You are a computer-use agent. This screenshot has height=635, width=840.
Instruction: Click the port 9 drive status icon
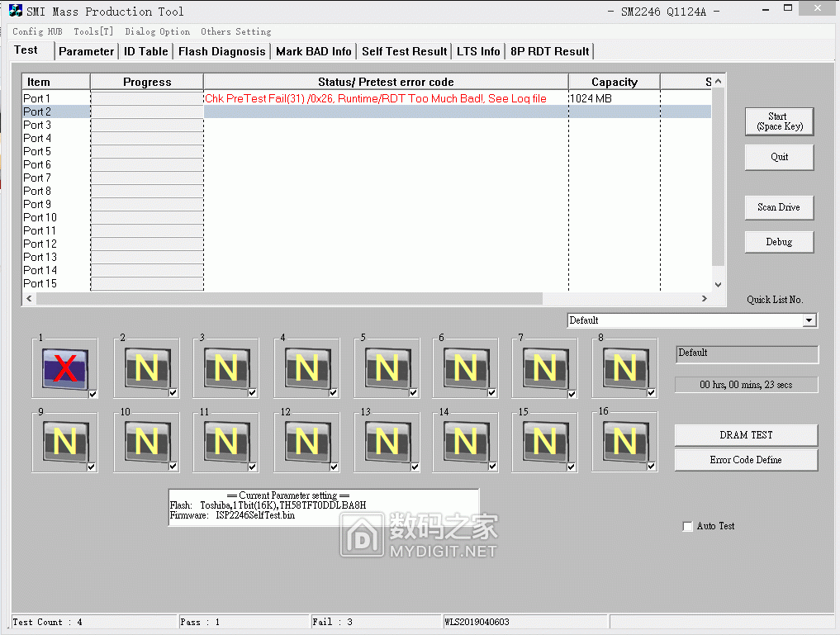pyautogui.click(x=64, y=442)
